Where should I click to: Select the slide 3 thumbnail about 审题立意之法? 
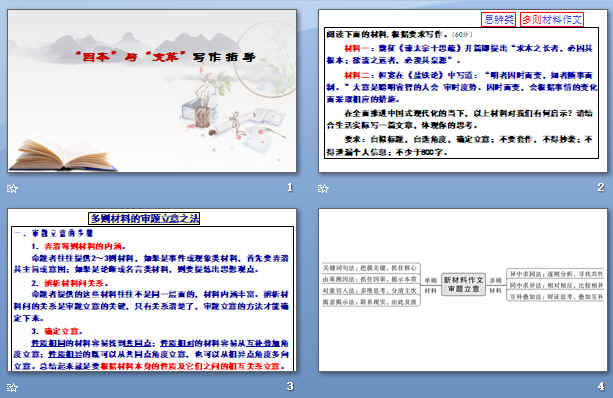152,290
